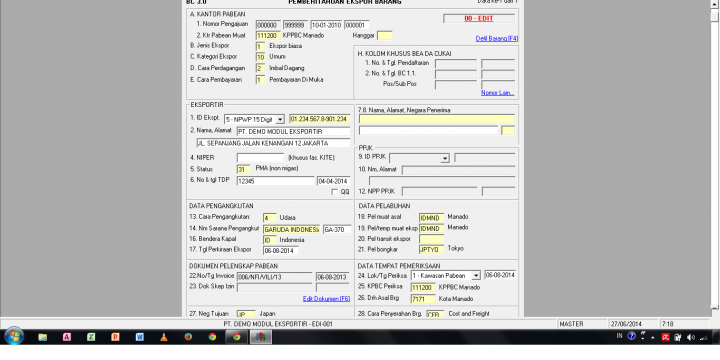Screen dimensions: 720x360
Task: Open the Detil Barang [F4] link
Action: tap(497, 39)
